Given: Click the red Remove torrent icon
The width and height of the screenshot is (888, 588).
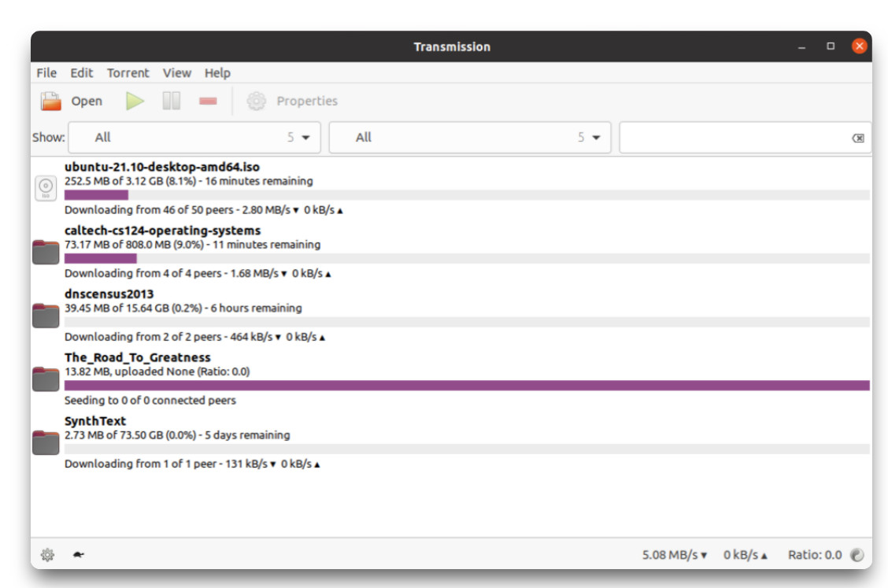Looking at the screenshot, I should point(208,101).
